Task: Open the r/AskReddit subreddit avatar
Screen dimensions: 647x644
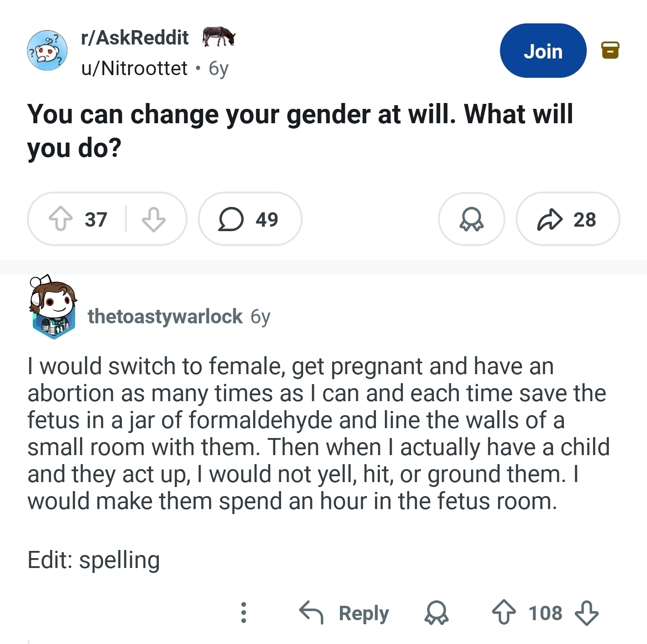Action: [x=47, y=50]
